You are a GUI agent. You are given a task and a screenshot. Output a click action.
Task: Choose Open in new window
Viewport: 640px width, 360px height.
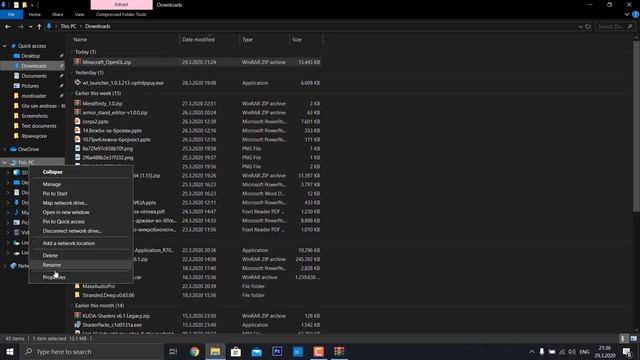[81, 213]
